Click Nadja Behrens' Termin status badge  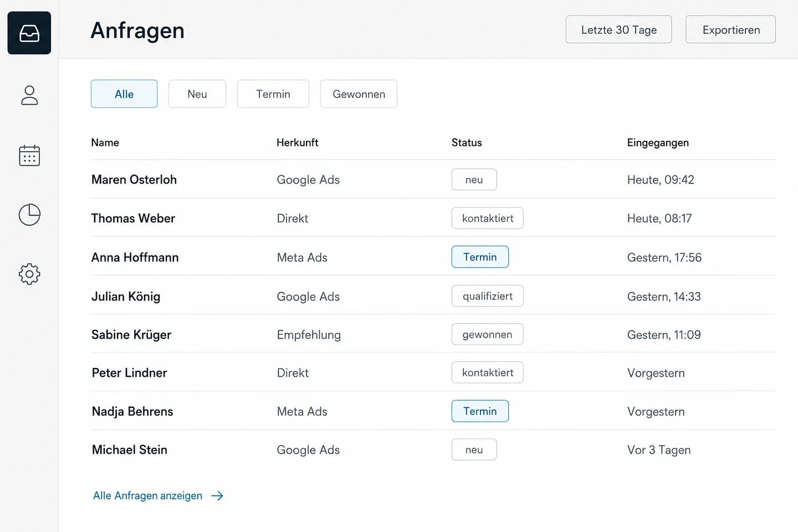point(480,411)
